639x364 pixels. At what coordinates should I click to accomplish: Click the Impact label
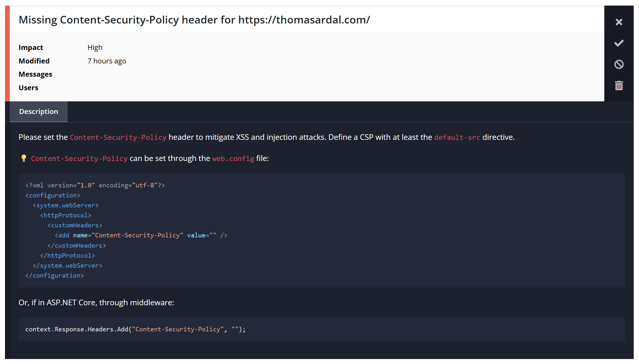click(31, 48)
